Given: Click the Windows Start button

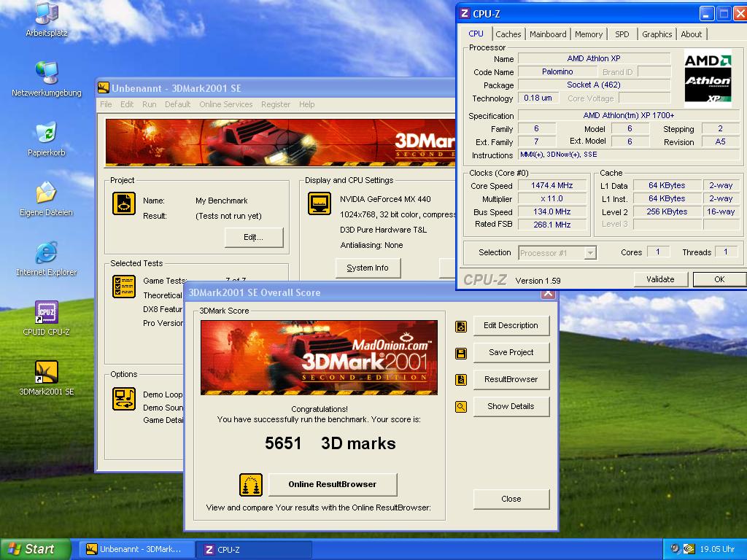Looking at the screenshot, I should coord(36,549).
